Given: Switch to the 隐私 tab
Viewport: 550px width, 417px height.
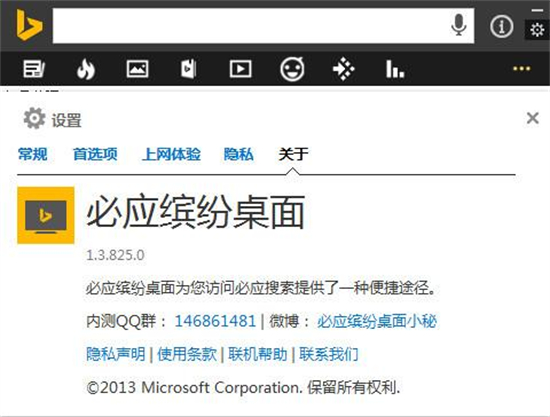Looking at the screenshot, I should click(x=239, y=154).
